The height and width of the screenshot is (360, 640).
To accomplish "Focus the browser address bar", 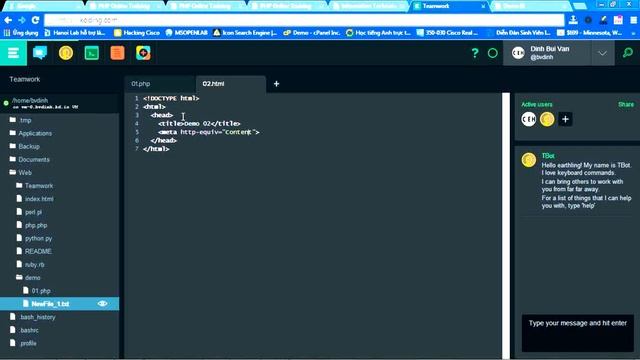I will pos(304,20).
